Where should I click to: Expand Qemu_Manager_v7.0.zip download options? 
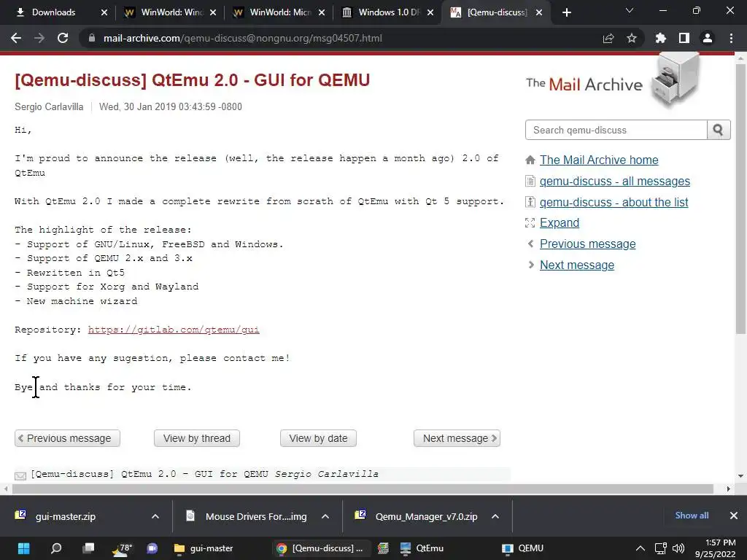click(495, 517)
